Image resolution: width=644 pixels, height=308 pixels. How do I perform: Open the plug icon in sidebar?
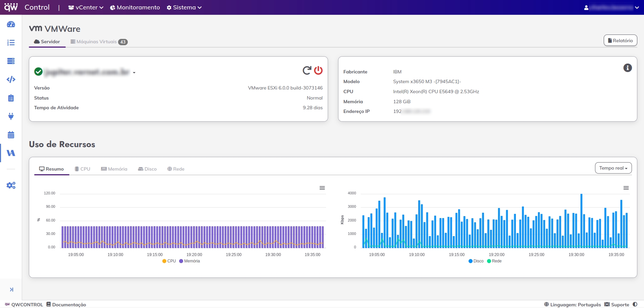click(x=11, y=116)
